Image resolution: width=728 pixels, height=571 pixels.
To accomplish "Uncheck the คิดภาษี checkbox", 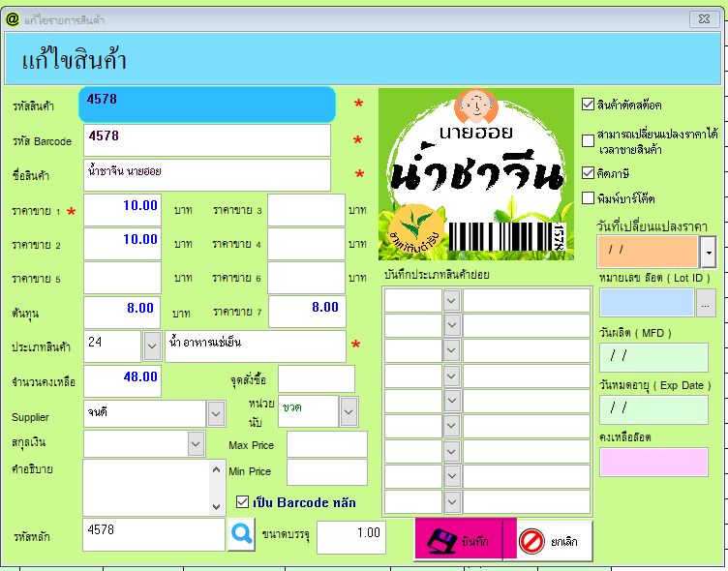I will [589, 173].
